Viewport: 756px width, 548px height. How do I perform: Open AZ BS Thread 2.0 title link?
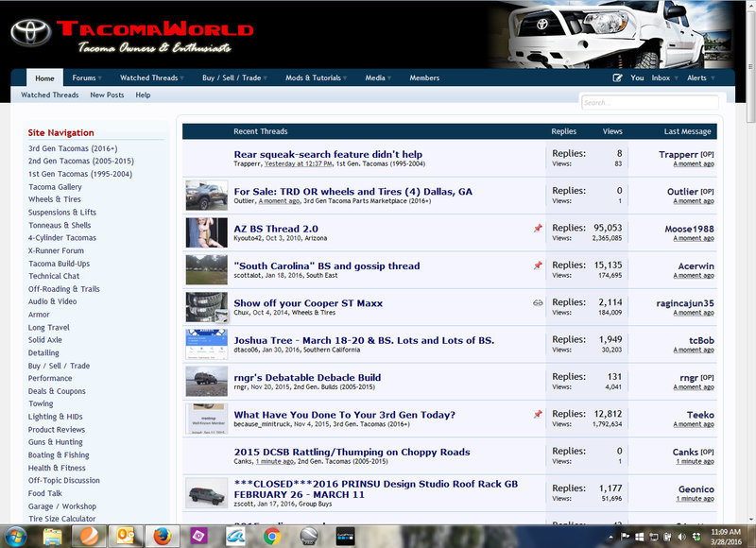[x=276, y=229]
